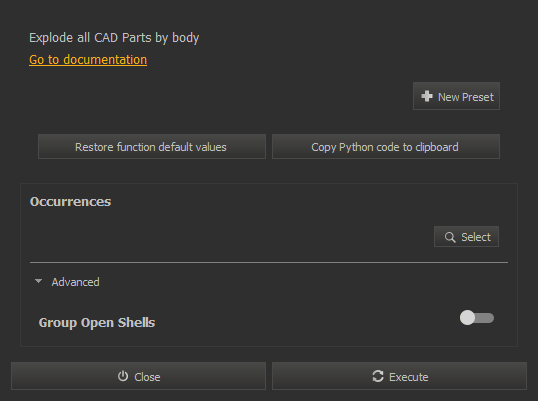
Task: Click the grey track of the Shells toggle
Action: click(x=485, y=318)
